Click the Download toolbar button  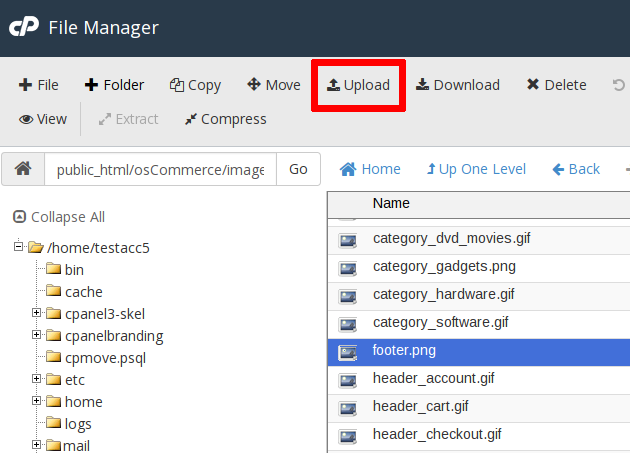(x=457, y=85)
